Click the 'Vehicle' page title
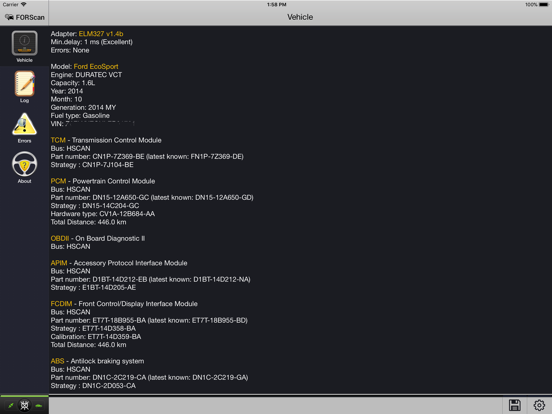The height and width of the screenshot is (414, 552). pyautogui.click(x=300, y=17)
